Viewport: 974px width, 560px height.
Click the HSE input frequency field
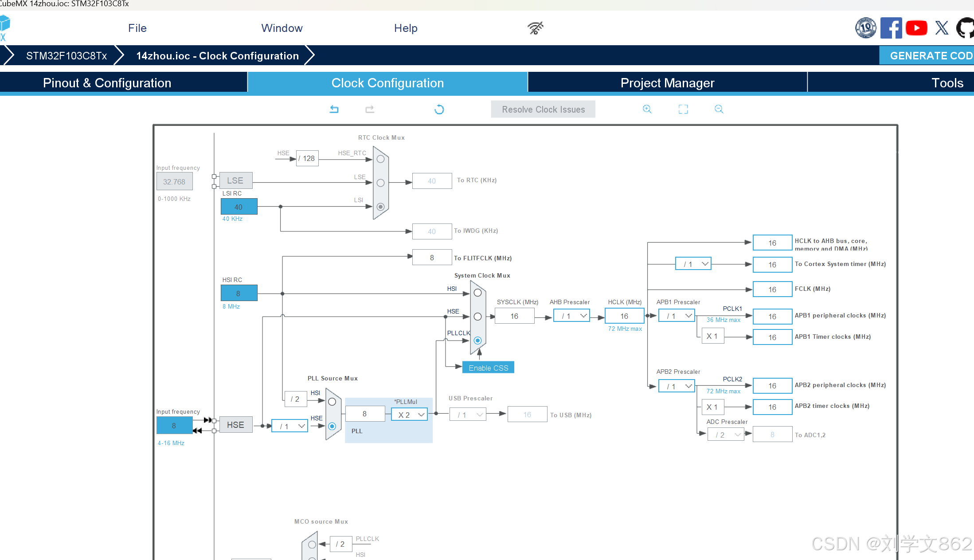tap(174, 426)
